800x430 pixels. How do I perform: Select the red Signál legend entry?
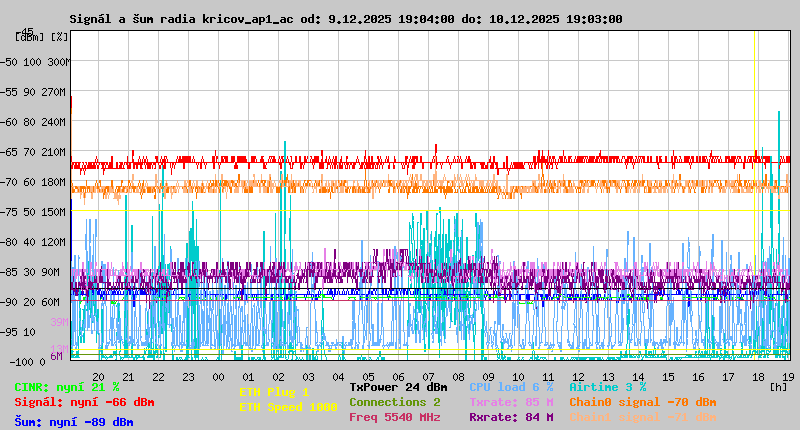pos(84,402)
